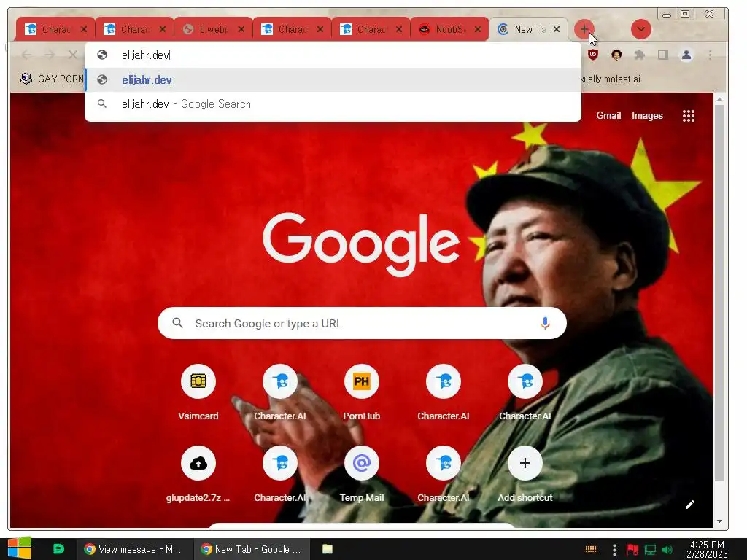The width and height of the screenshot is (747, 560).
Task: Open the tab search dropdown arrow
Action: (640, 29)
